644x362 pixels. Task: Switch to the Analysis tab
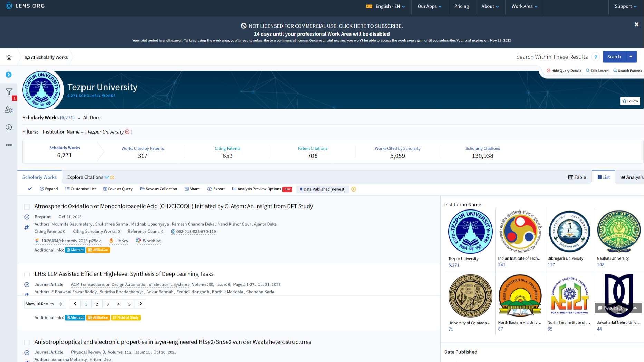632,177
